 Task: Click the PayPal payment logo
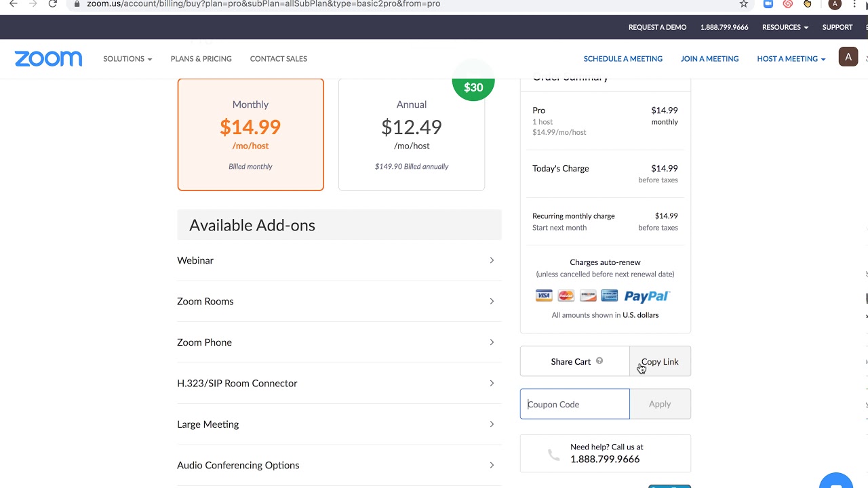646,296
